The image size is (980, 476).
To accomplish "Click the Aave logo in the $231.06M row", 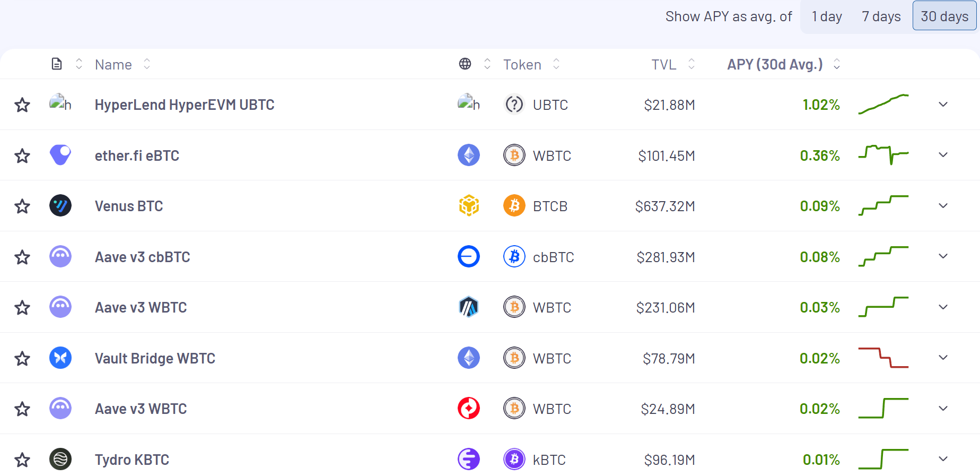I will 60,307.
